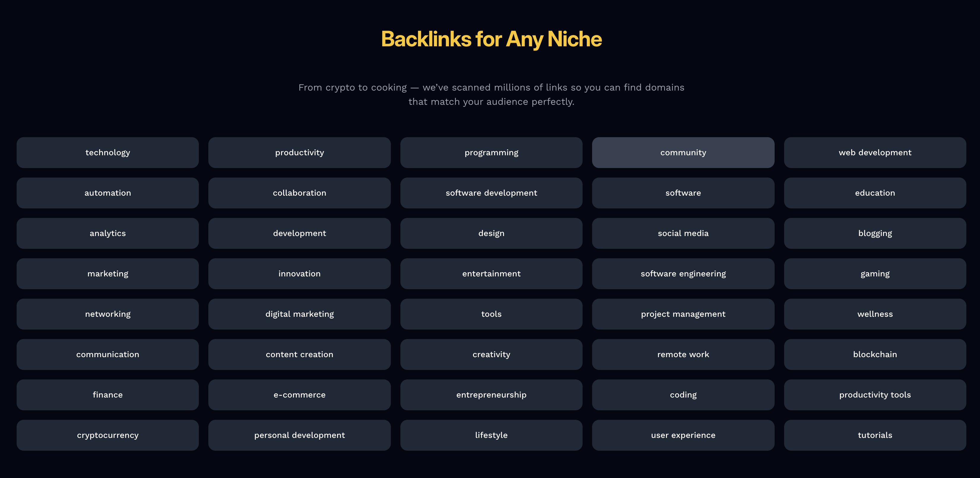This screenshot has width=980, height=478.
Task: Open the programming category
Action: pos(491,152)
